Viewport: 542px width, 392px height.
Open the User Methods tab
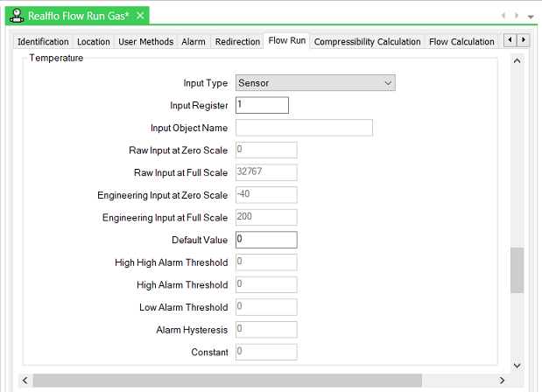click(x=145, y=41)
